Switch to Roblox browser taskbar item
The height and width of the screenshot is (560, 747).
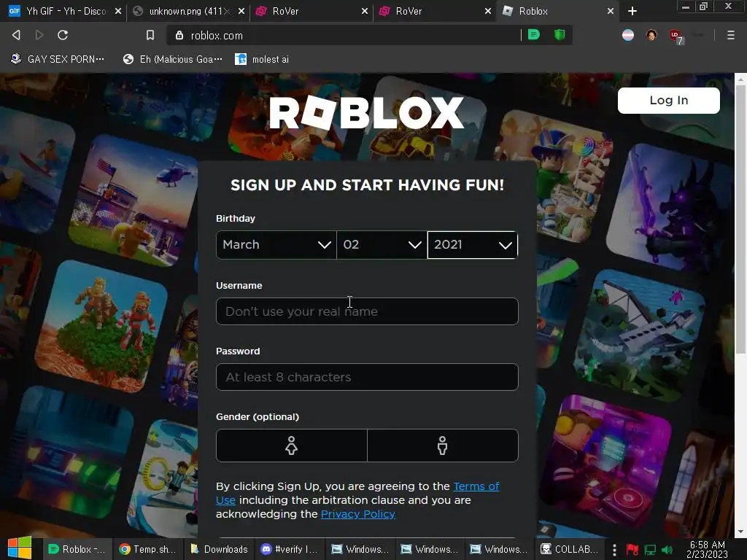point(77,549)
